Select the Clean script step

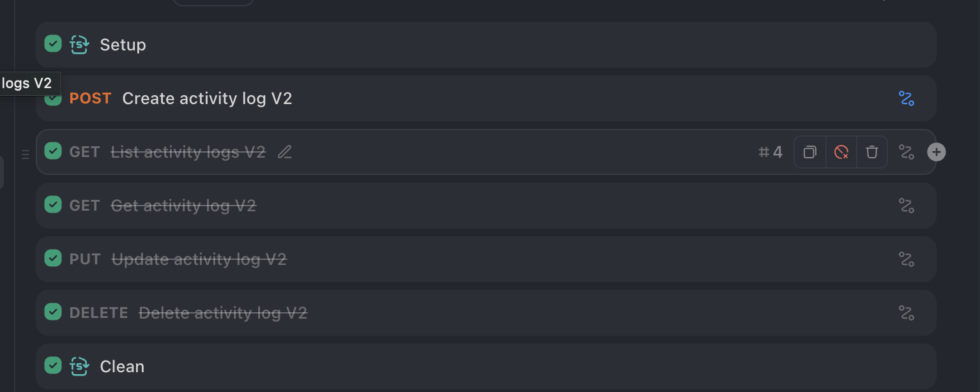coord(486,366)
